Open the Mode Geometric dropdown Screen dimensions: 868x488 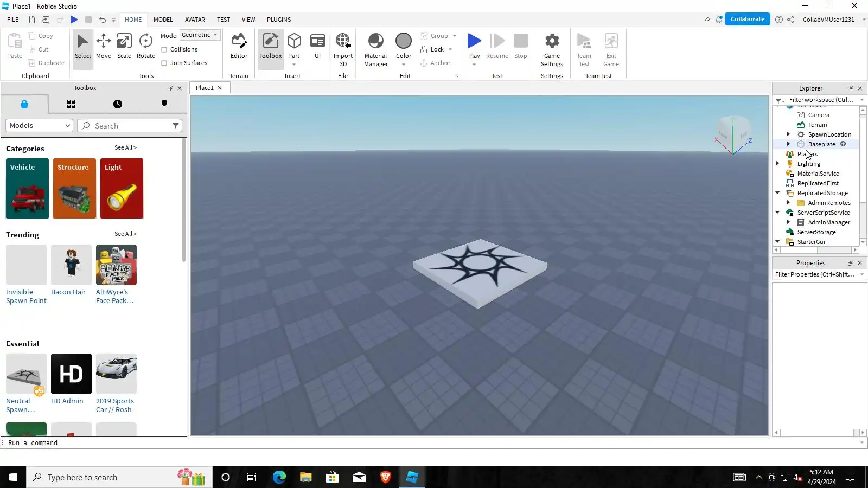click(x=200, y=35)
